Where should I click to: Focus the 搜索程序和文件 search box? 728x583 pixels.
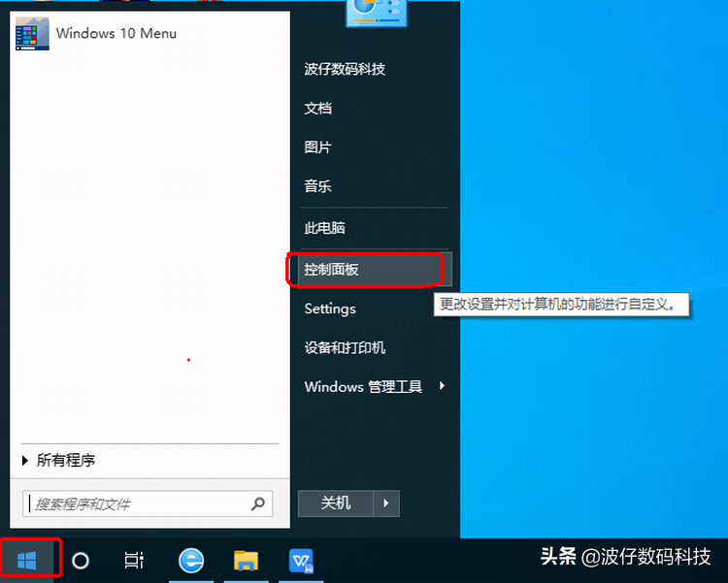148,503
